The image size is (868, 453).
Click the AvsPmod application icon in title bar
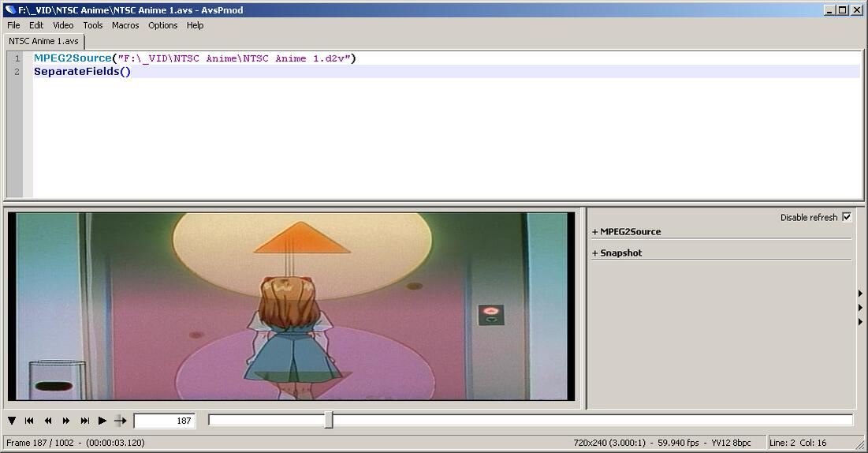10,9
